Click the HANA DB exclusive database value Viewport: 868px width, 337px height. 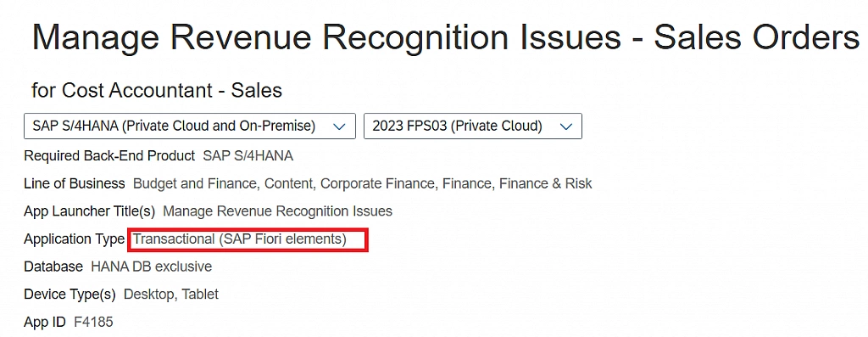[x=152, y=267]
